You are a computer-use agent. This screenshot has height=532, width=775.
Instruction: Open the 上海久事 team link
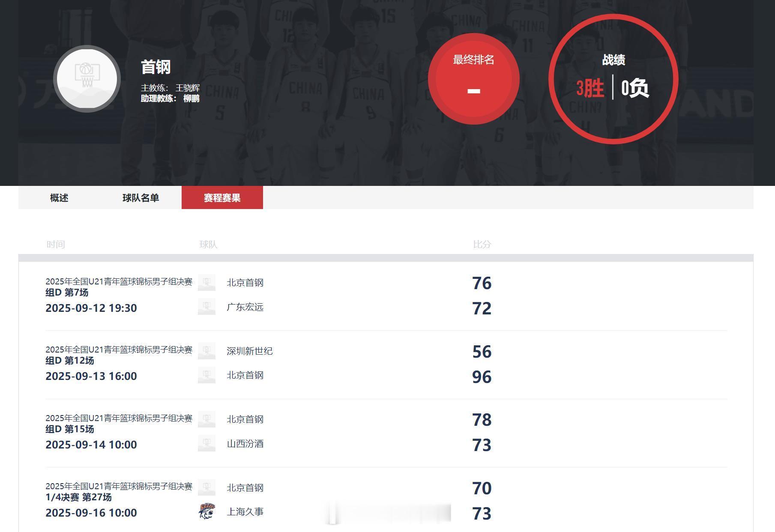coord(245,512)
